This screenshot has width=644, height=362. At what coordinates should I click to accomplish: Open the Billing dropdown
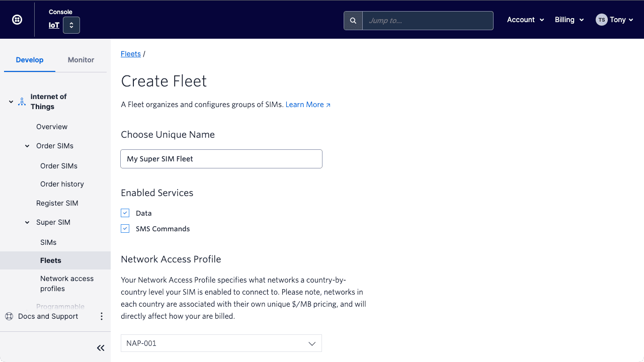569,20
